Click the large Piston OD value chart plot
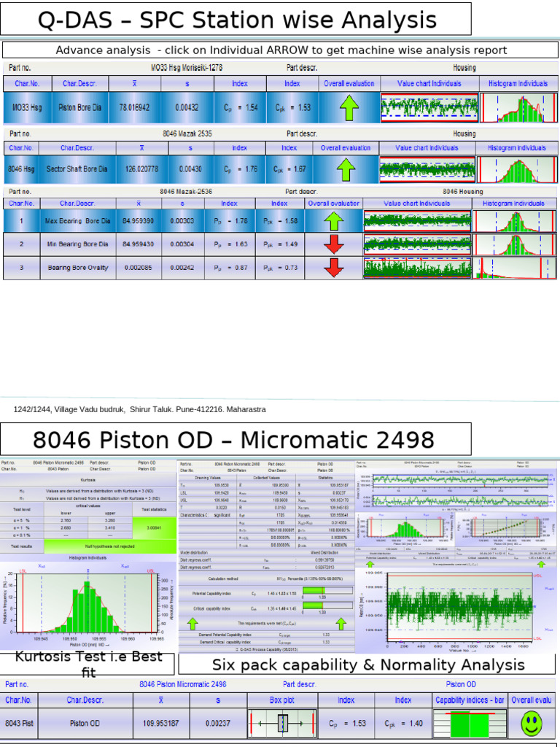This screenshot has height=747, width=560. click(x=459, y=608)
